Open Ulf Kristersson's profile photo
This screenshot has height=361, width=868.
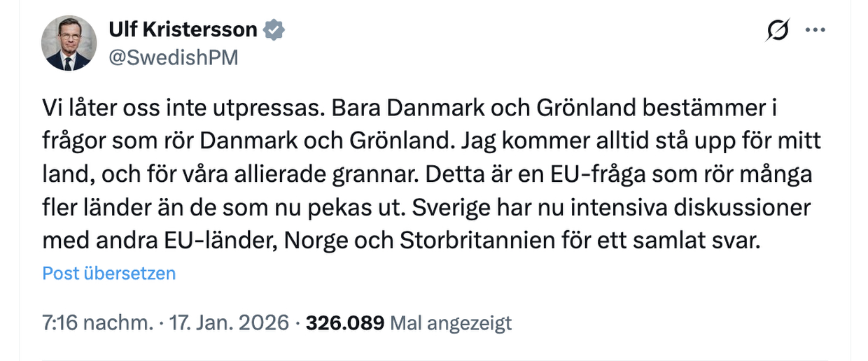pos(68,43)
